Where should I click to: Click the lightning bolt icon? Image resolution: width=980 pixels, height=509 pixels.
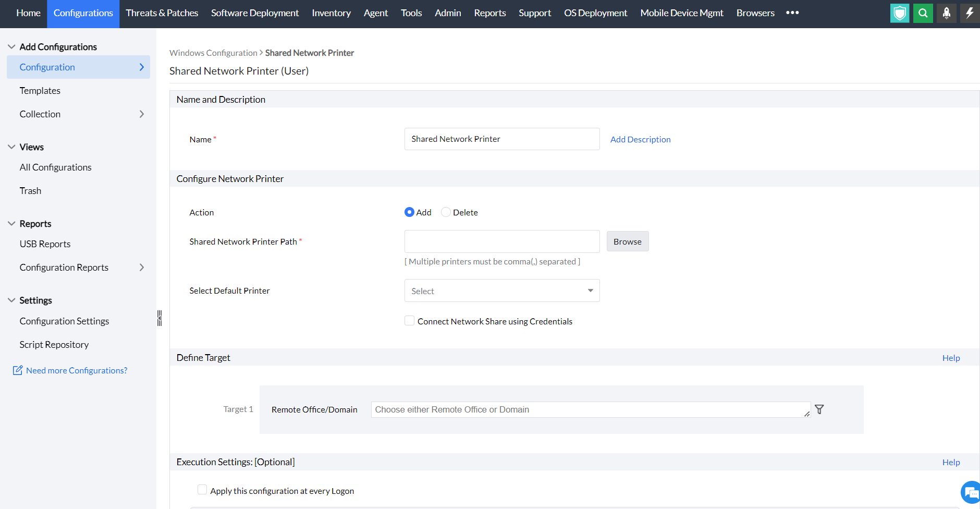click(969, 13)
